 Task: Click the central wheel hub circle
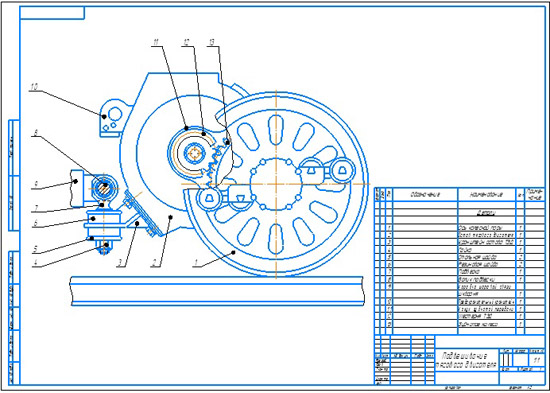pos(276,184)
